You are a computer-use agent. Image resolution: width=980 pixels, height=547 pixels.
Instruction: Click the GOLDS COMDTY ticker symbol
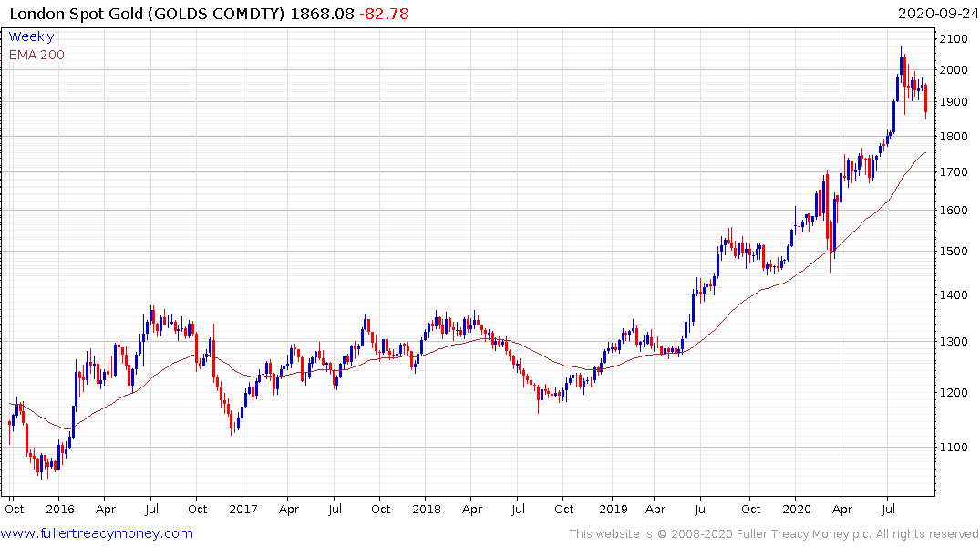point(216,14)
